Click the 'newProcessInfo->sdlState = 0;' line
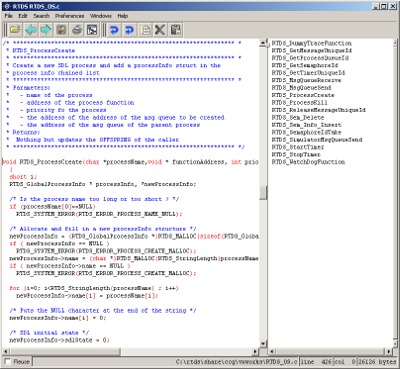 coord(59,340)
